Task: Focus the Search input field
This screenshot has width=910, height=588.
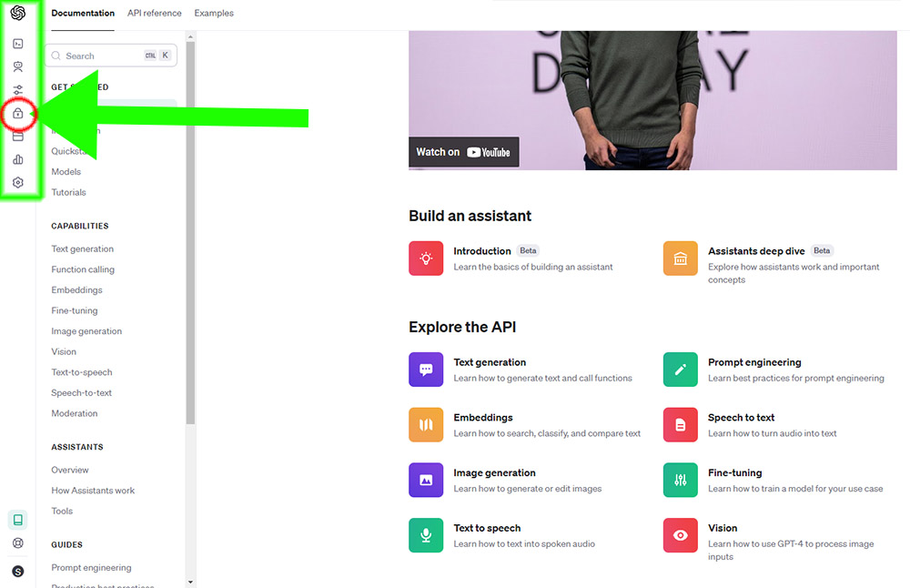Action: point(111,56)
